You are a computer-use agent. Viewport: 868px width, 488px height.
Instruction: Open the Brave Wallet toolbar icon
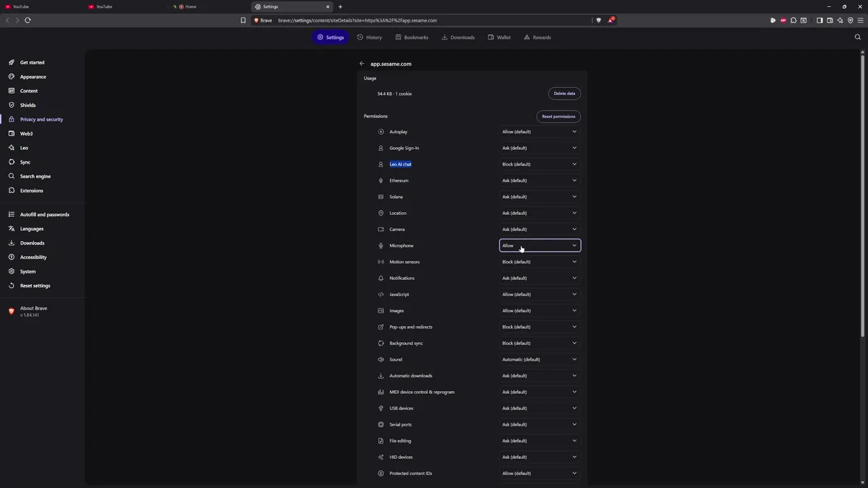click(x=829, y=20)
